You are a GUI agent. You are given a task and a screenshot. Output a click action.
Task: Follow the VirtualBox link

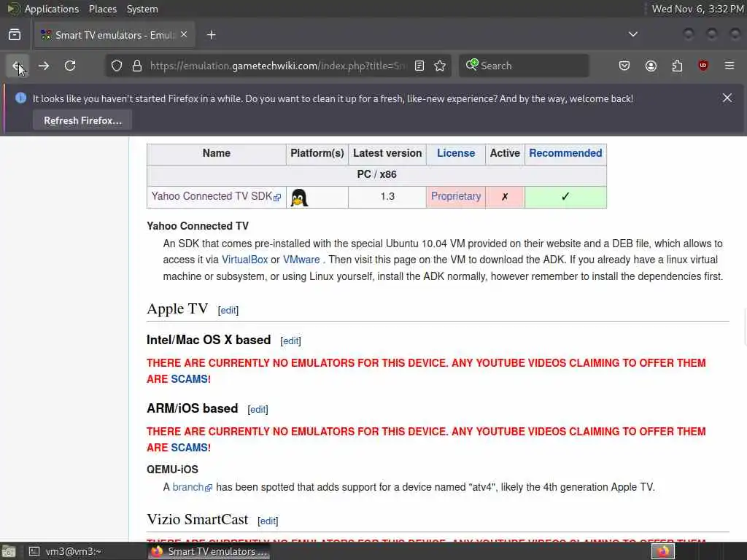pyautogui.click(x=245, y=260)
